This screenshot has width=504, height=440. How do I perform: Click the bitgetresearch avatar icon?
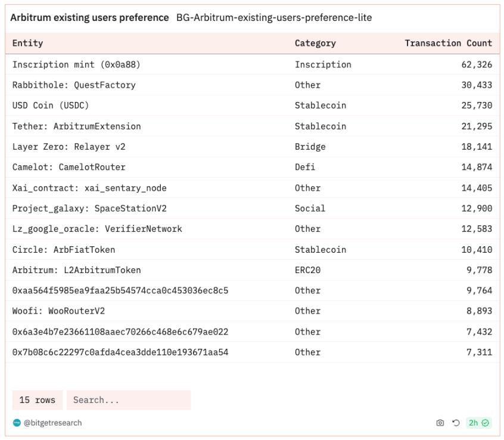click(x=17, y=423)
